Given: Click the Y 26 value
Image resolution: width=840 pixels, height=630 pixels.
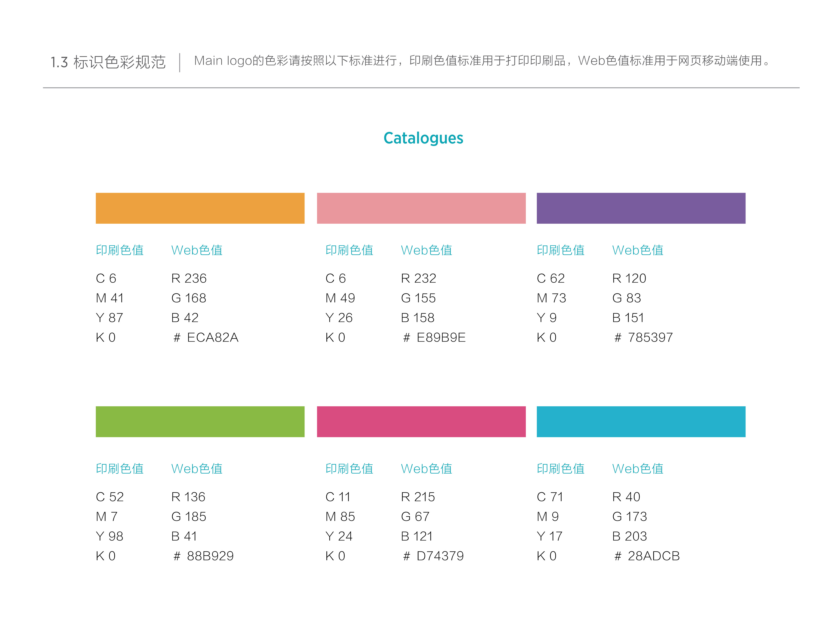Looking at the screenshot, I should tap(339, 318).
